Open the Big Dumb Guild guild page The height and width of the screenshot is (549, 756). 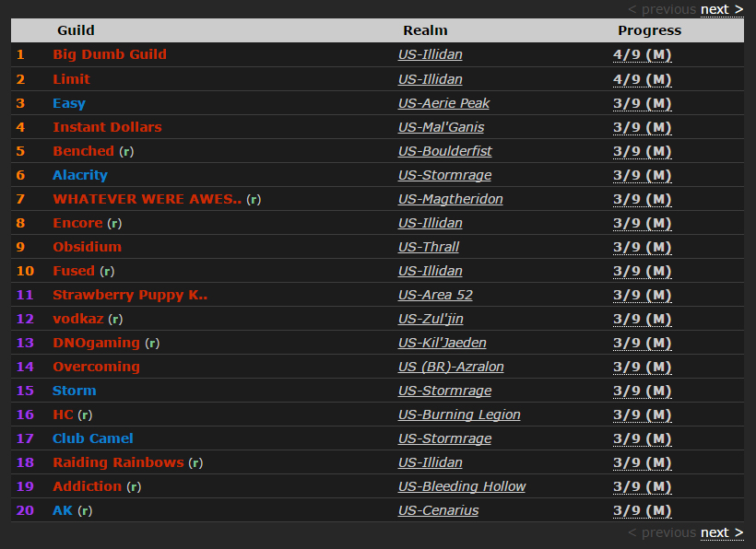[110, 54]
